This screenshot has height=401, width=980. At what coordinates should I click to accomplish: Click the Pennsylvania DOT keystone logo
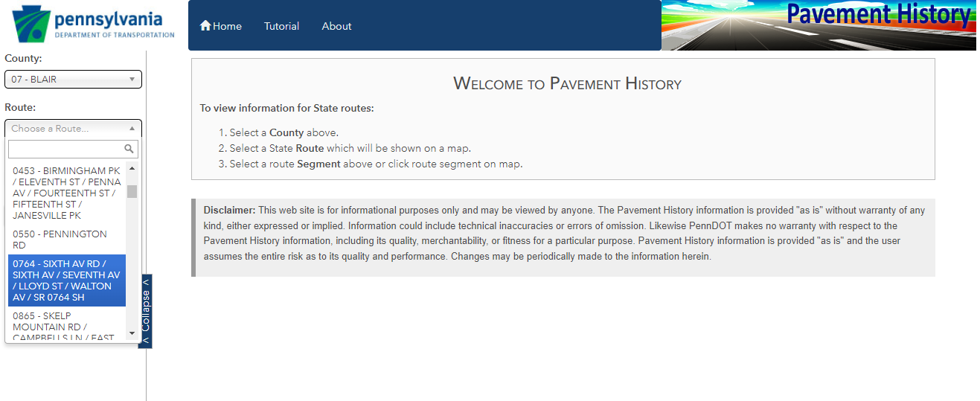[30, 25]
